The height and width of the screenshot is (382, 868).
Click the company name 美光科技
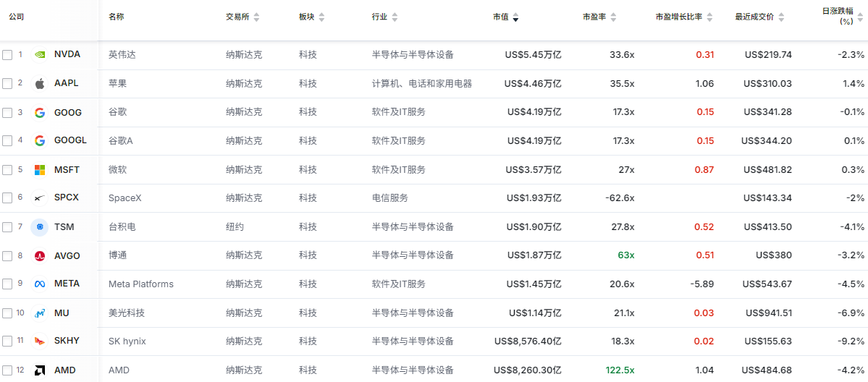[126, 313]
